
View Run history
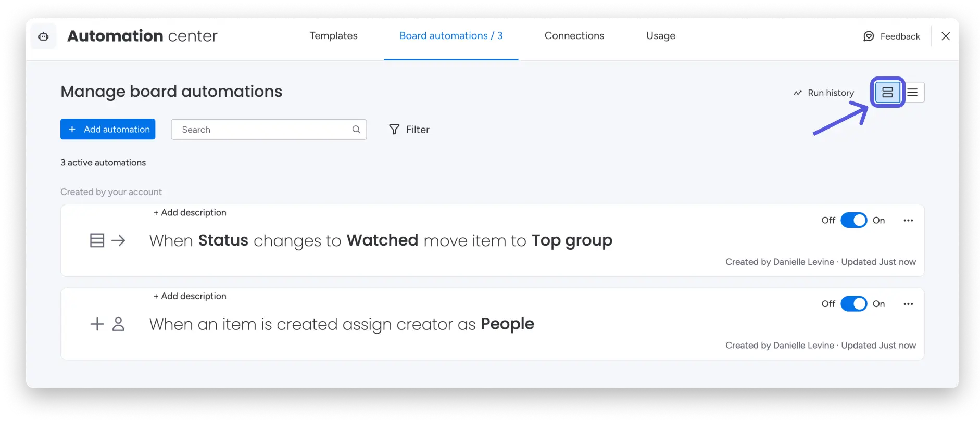(824, 93)
